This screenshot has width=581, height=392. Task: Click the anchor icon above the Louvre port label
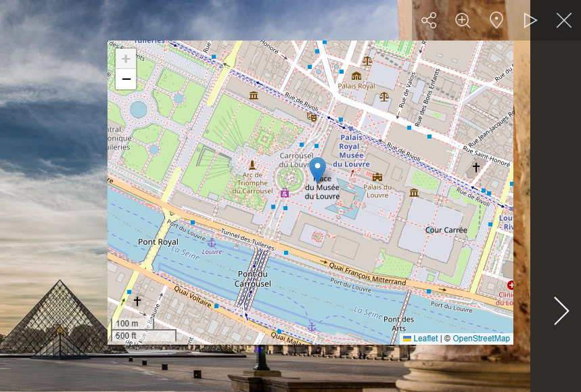pyautogui.click(x=212, y=243)
